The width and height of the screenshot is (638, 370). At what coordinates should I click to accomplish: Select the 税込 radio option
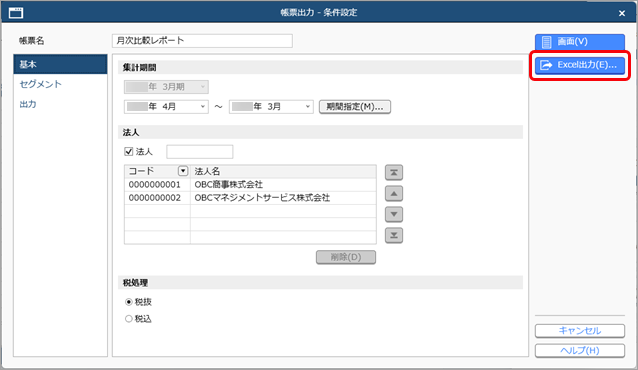tap(129, 319)
